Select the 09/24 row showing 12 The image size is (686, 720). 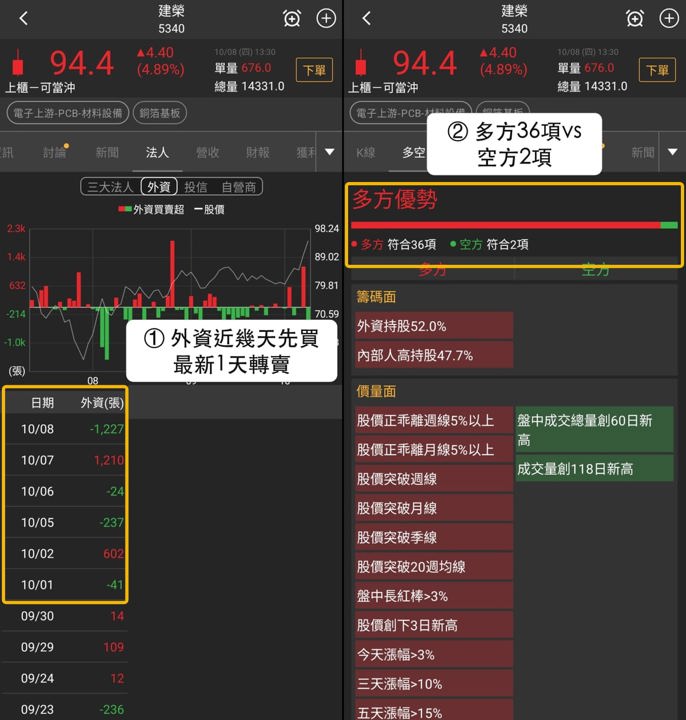click(65, 678)
